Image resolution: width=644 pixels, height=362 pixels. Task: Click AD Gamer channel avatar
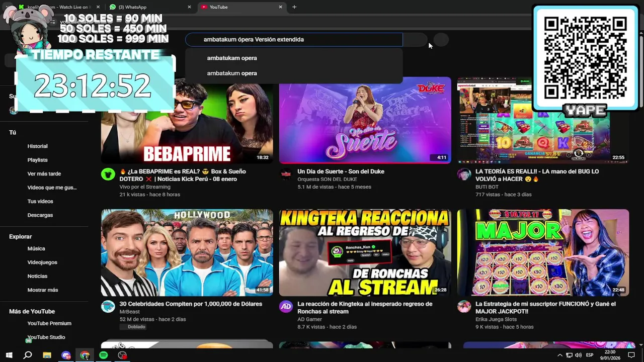click(286, 307)
